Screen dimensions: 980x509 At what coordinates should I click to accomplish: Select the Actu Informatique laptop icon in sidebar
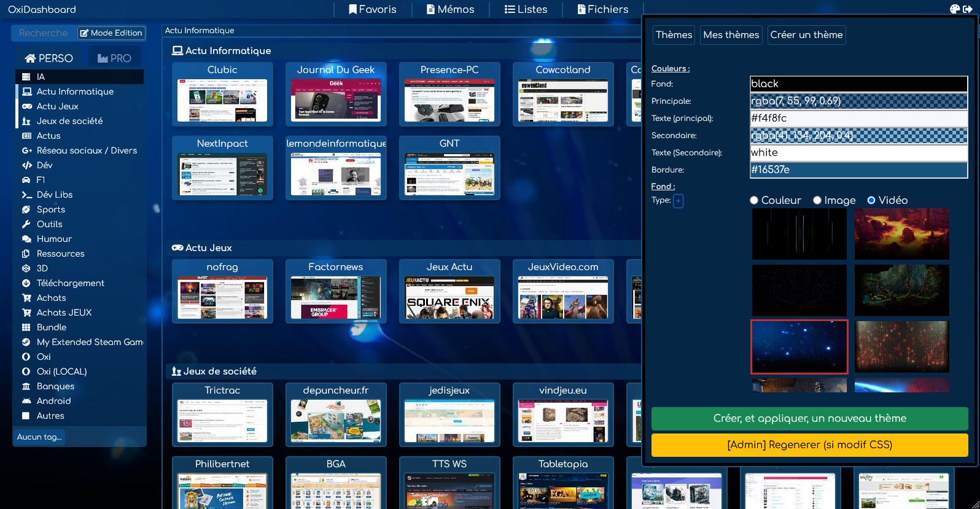27,91
